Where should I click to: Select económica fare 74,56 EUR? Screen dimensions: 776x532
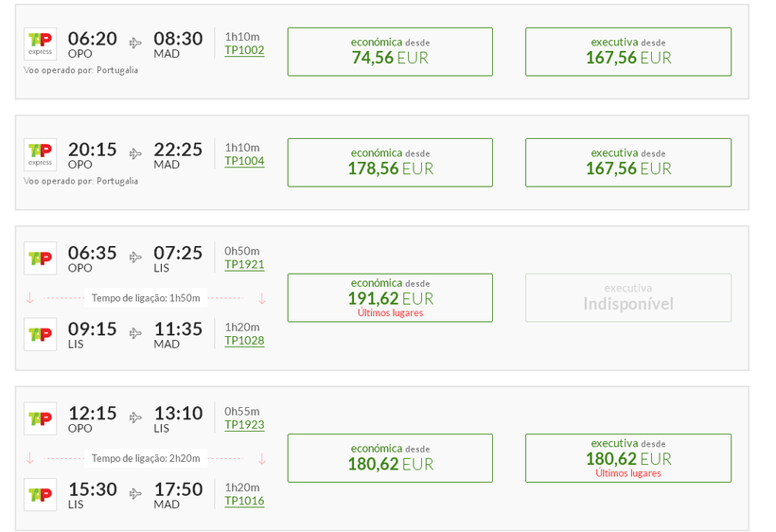390,51
